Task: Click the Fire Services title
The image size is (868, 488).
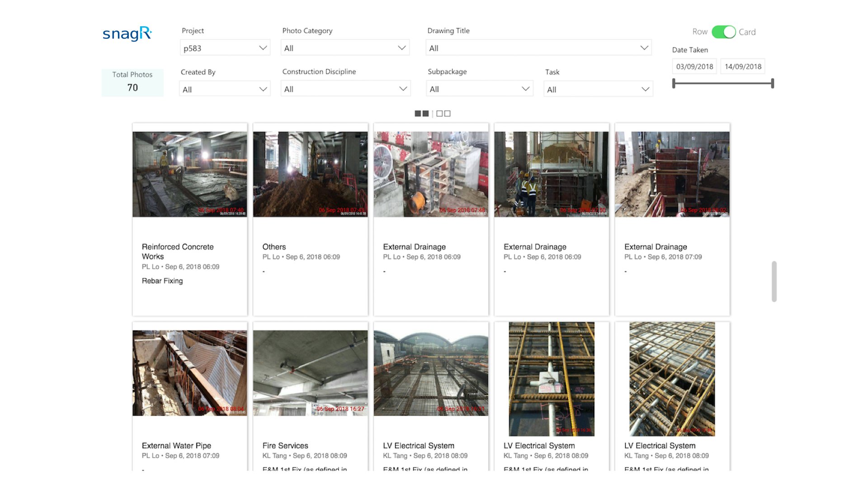Action: [x=285, y=446]
